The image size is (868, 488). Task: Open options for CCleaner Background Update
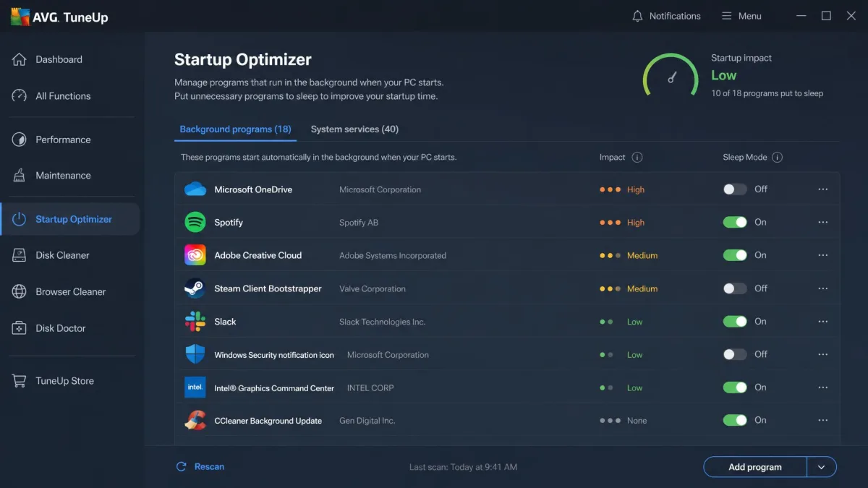[823, 420]
